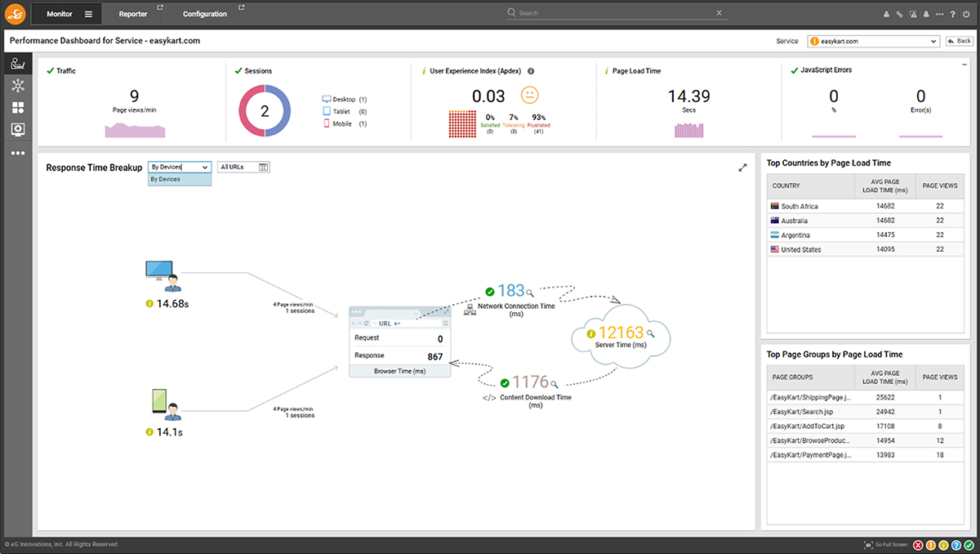Sort by COUNTRY column header
The image size is (980, 554).
click(x=809, y=185)
